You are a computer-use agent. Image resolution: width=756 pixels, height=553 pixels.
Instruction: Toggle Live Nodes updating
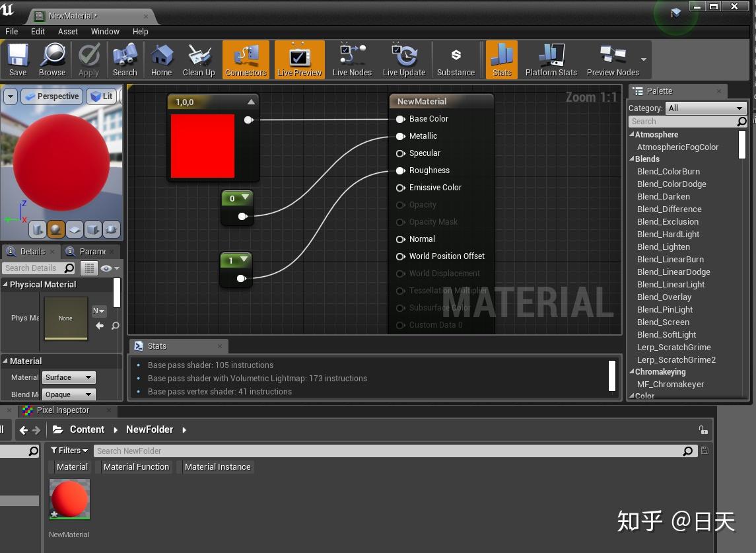point(351,59)
